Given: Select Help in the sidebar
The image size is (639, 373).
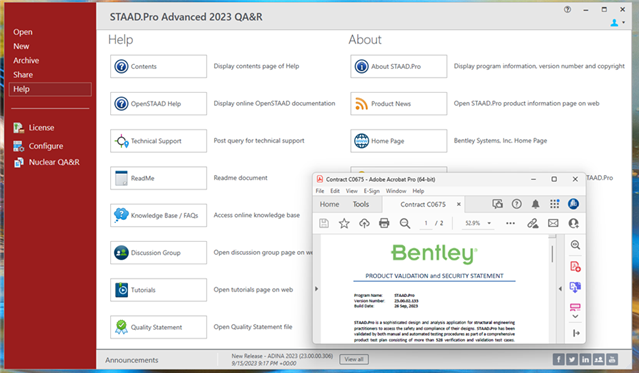Looking at the screenshot, I should tap(50, 89).
